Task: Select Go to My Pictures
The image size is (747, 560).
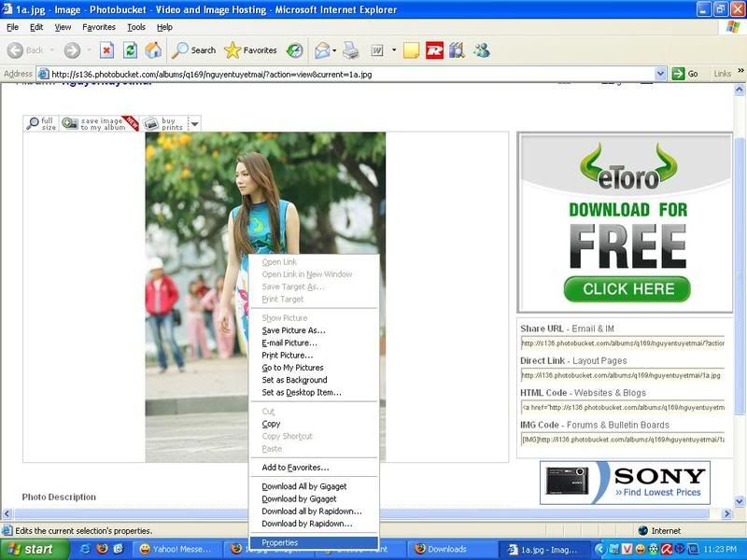Action: tap(314, 368)
